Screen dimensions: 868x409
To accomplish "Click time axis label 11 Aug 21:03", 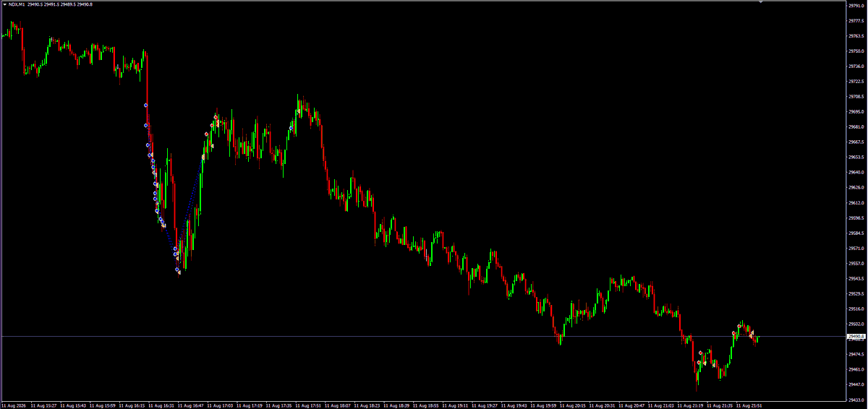I will (x=662, y=405).
